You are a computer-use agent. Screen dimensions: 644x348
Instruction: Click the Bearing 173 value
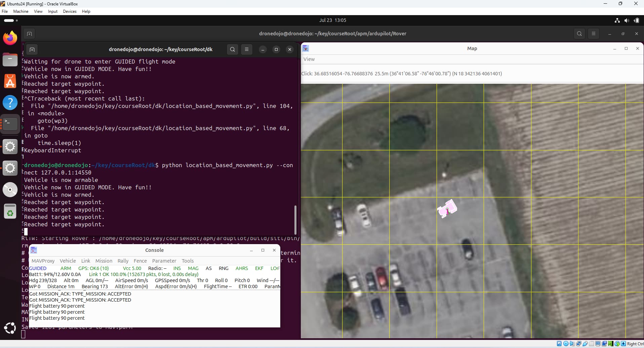pyautogui.click(x=95, y=286)
